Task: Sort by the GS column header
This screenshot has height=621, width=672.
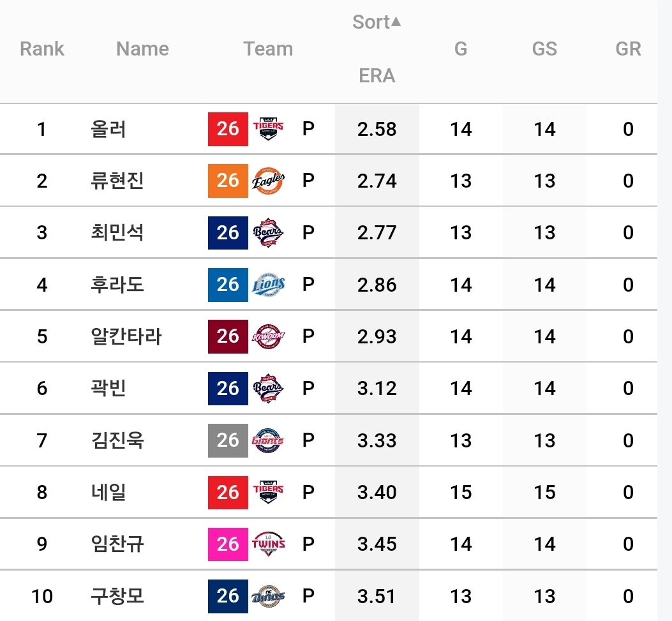Action: (544, 49)
